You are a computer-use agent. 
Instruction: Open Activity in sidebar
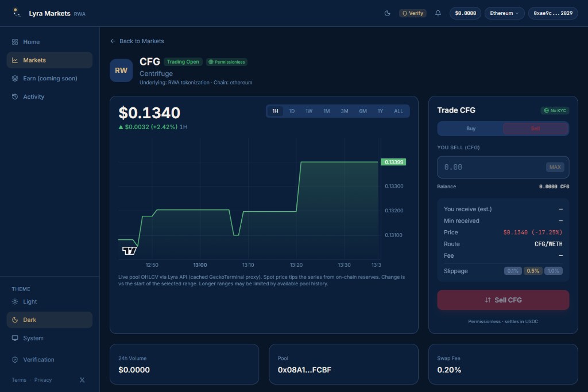(49, 96)
